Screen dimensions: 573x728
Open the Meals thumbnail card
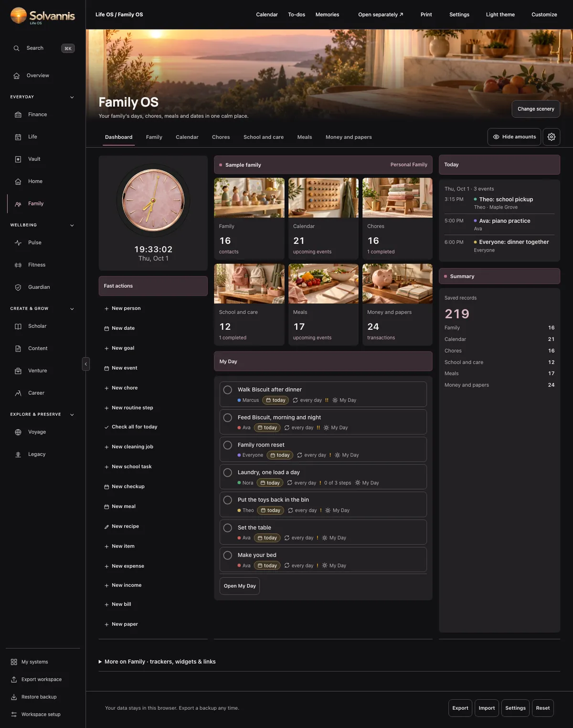[x=323, y=305]
